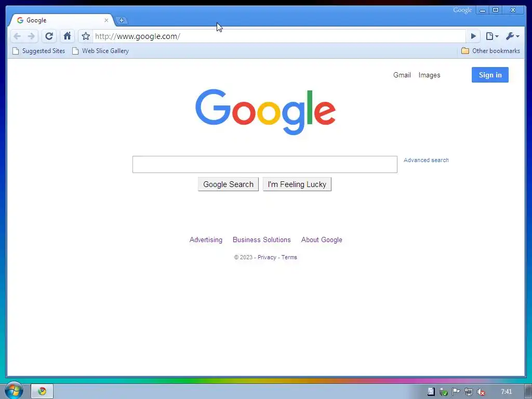Open the Privacy link
Viewport: 532px width, 399px height.
267,258
